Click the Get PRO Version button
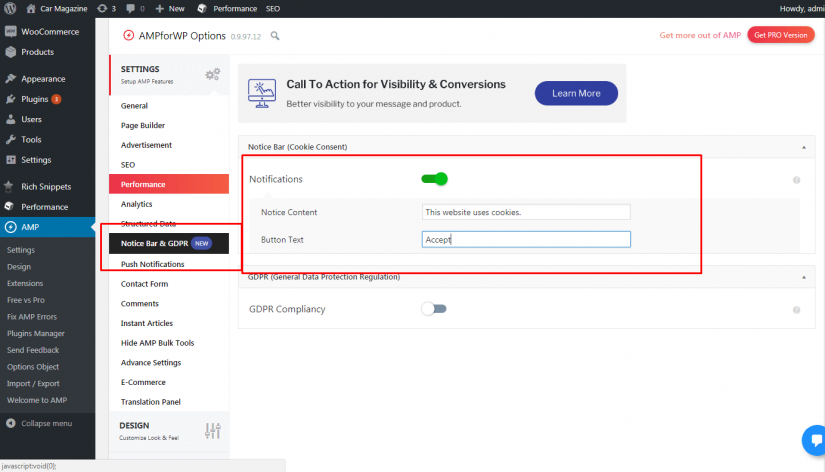The height and width of the screenshot is (472, 825). (781, 35)
